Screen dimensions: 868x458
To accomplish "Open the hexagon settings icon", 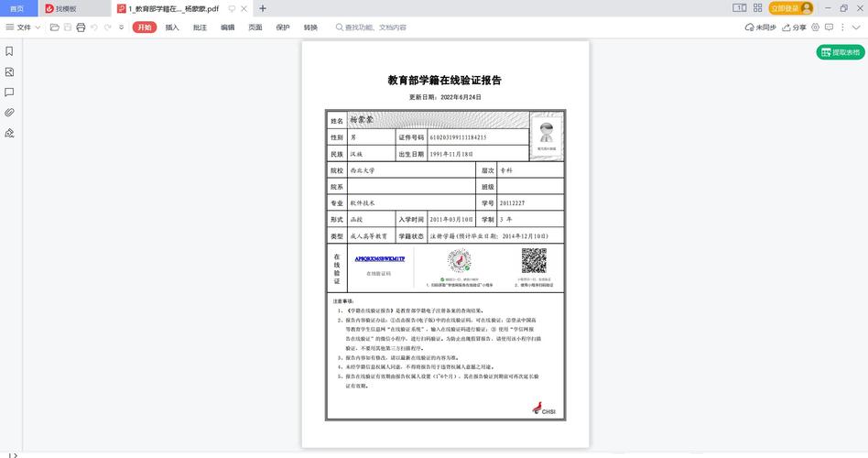I will [816, 27].
